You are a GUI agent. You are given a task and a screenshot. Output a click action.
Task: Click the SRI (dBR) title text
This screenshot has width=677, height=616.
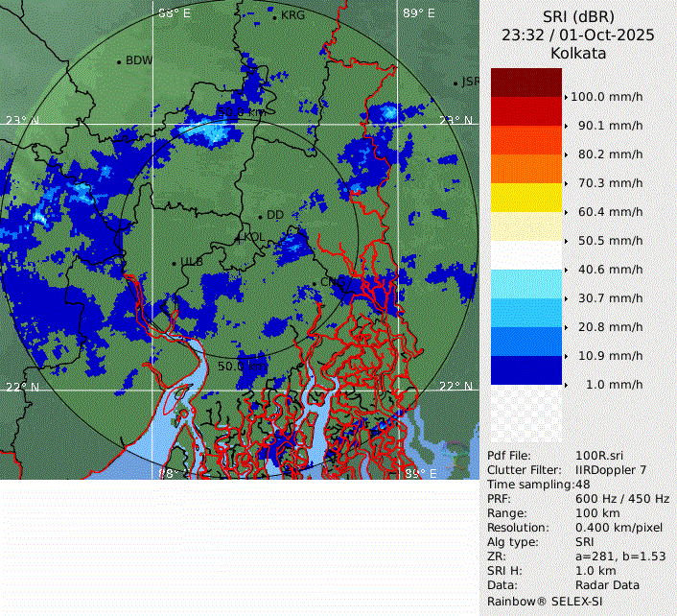point(578,16)
